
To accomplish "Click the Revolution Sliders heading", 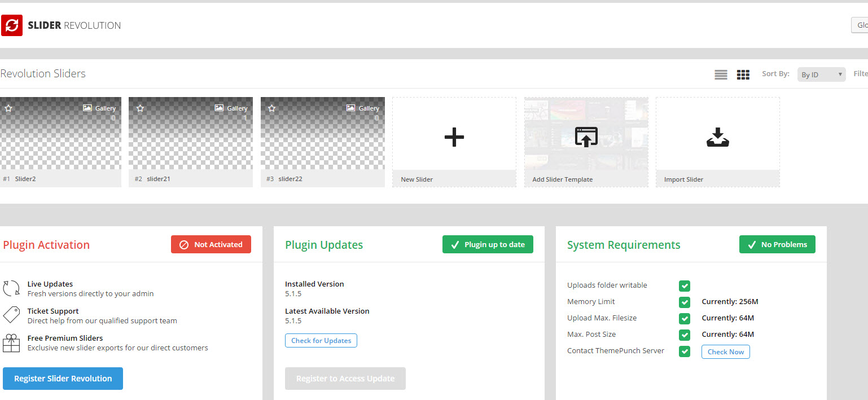I will (x=43, y=74).
